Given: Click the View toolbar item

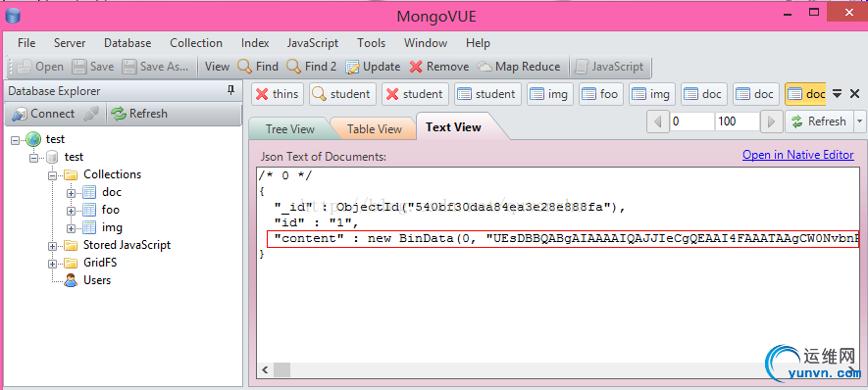Looking at the screenshot, I should (x=217, y=67).
